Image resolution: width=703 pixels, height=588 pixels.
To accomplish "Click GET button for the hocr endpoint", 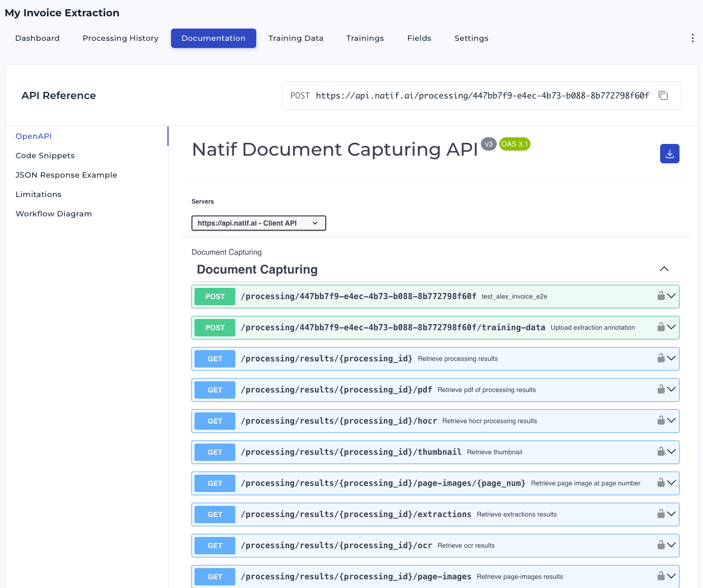I will [x=215, y=421].
